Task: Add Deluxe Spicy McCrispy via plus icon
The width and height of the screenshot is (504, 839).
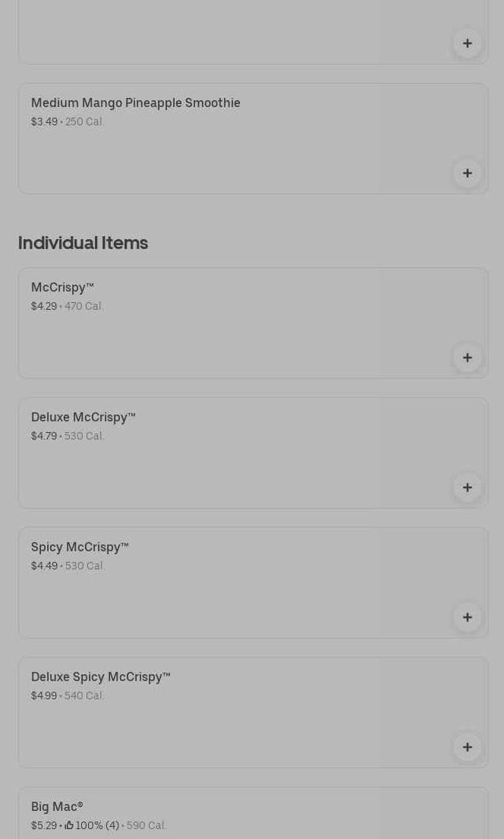Action: (x=468, y=747)
